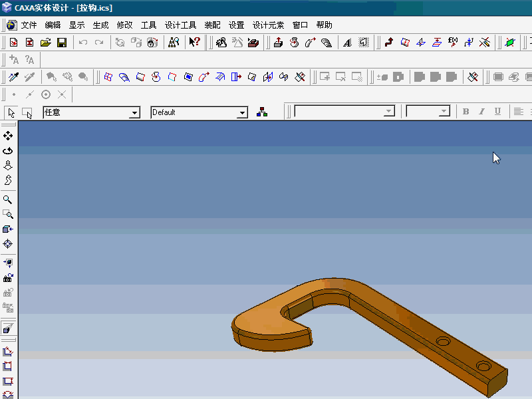532x399 pixels.
Task: Click the sweep feature icon
Action: coord(310,43)
